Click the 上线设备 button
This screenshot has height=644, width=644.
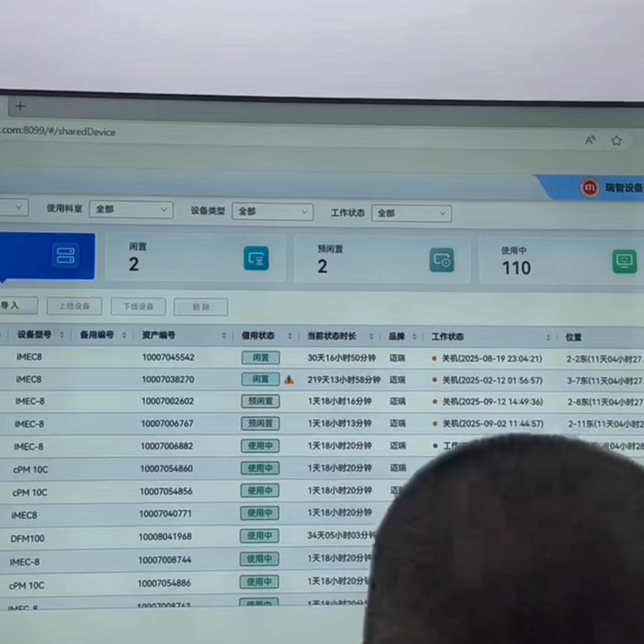[74, 306]
